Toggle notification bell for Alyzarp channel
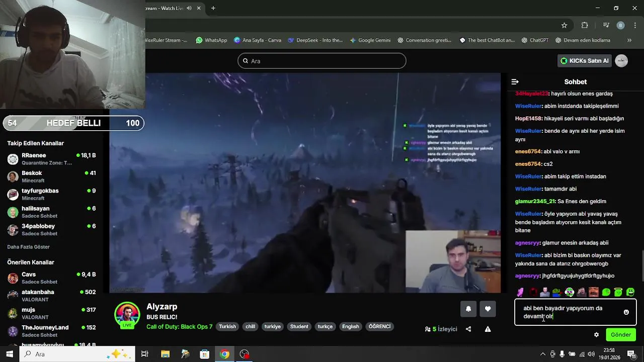The height and width of the screenshot is (362, 644). 468,309
